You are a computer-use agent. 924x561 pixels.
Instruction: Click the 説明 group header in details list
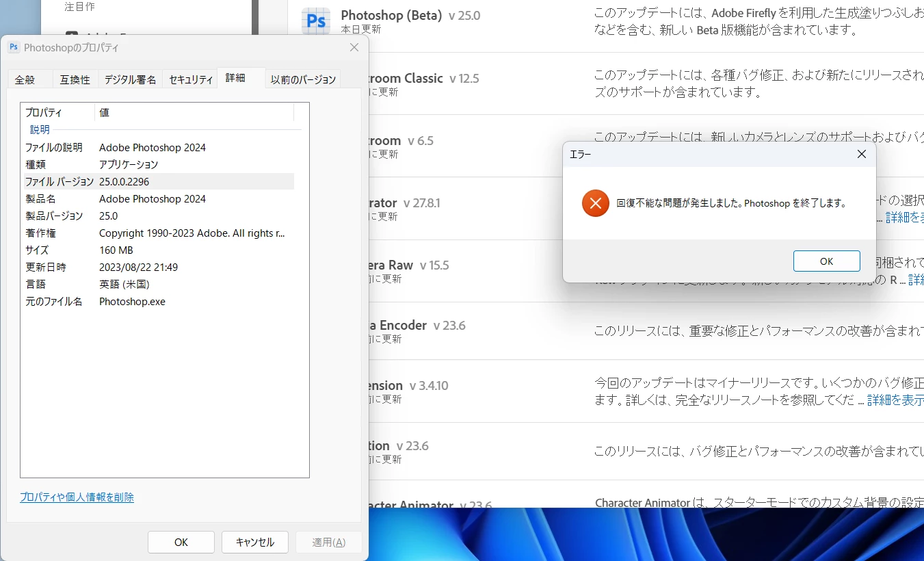point(40,129)
